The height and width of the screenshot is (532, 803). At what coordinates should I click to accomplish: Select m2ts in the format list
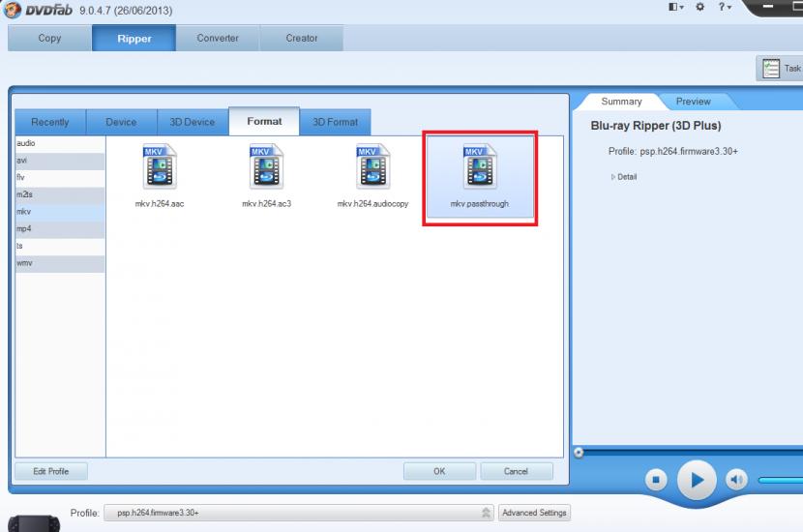[x=60, y=194]
